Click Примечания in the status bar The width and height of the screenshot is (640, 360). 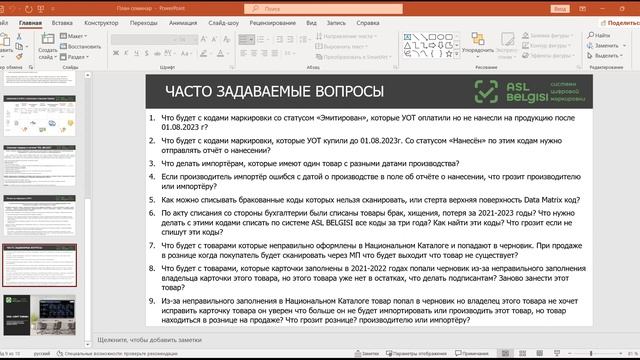tap(472, 353)
